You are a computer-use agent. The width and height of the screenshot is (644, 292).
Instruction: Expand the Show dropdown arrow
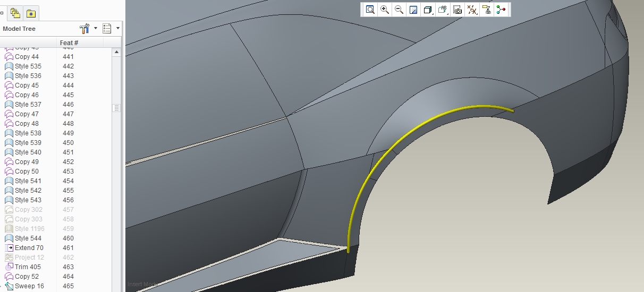tap(118, 28)
